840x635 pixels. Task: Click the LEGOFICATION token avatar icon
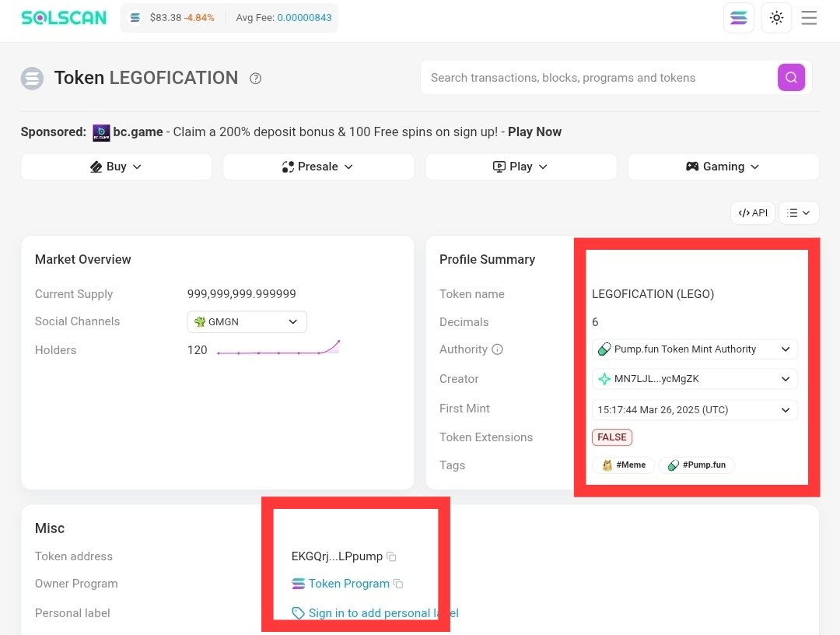(x=32, y=79)
